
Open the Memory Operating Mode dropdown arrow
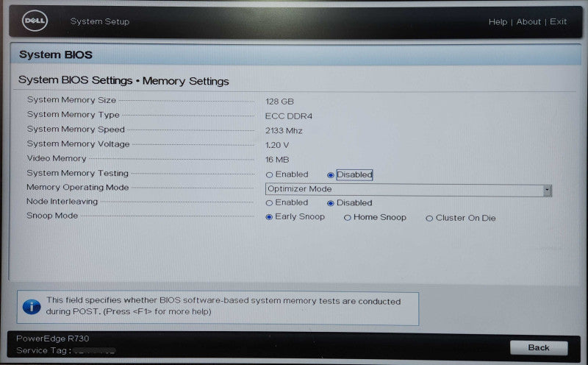click(x=547, y=191)
